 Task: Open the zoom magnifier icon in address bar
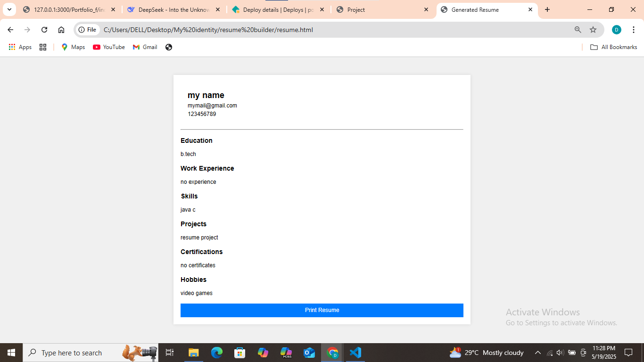tap(578, 30)
